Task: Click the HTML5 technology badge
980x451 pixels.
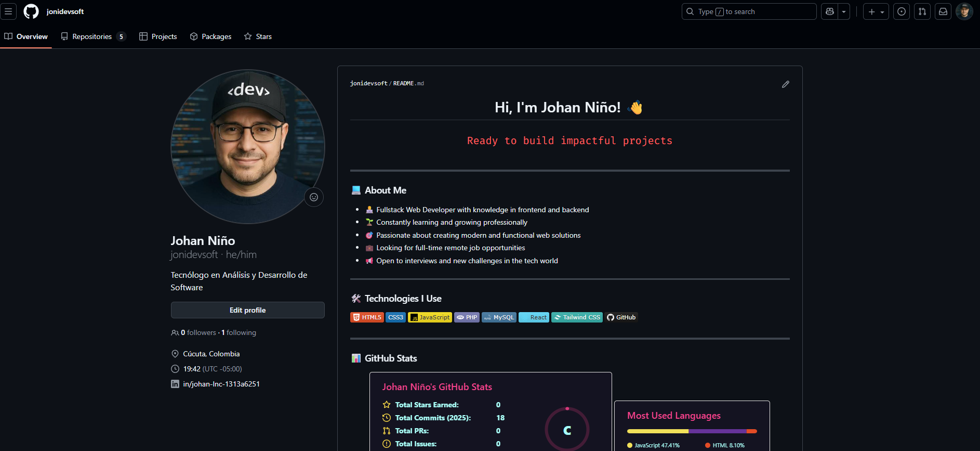Action: (367, 317)
